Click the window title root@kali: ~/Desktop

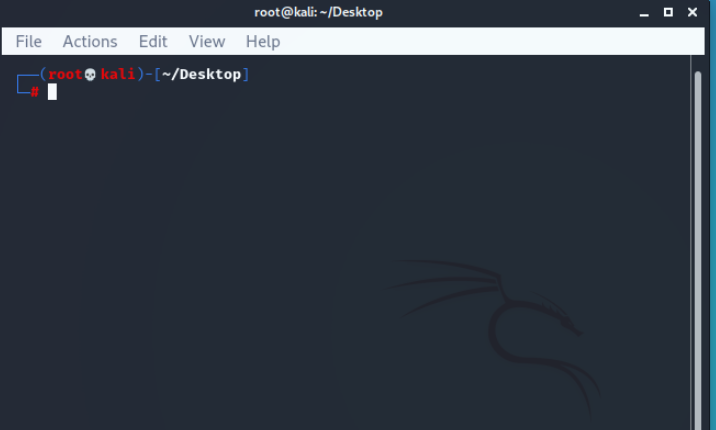pyautogui.click(x=318, y=12)
